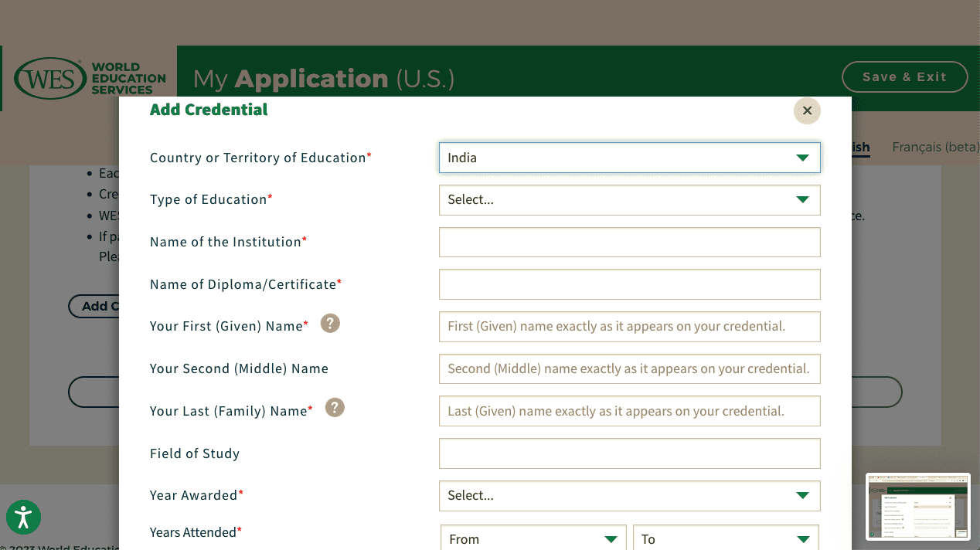Open the accessibility options icon
This screenshot has width=980, height=550.
coord(23,517)
